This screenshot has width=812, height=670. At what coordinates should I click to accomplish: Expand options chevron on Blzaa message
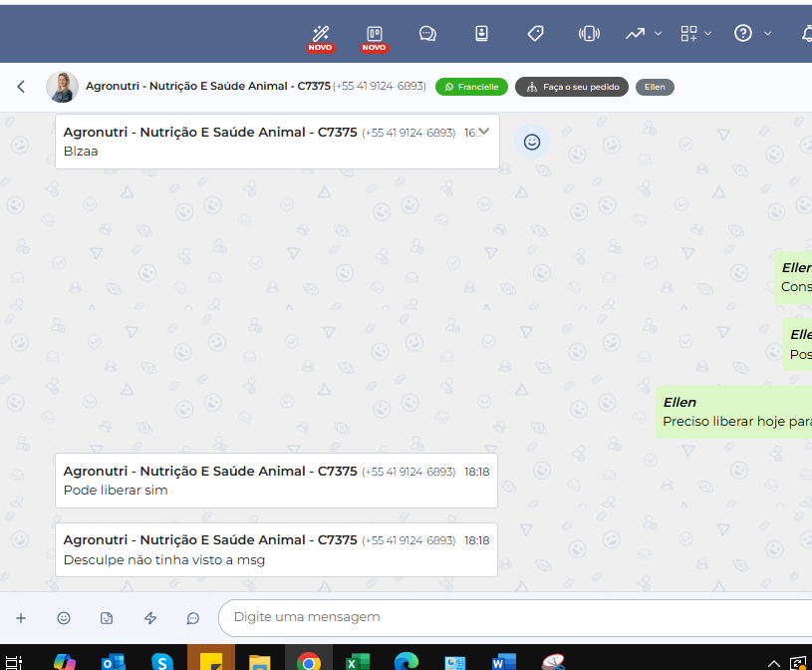click(x=484, y=131)
